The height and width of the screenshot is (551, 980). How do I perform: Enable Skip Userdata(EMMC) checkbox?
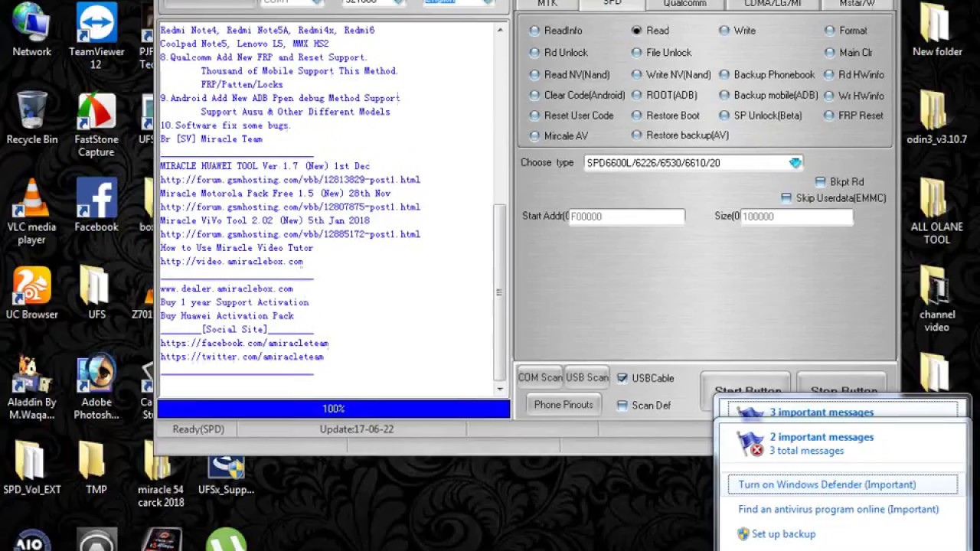pos(786,197)
